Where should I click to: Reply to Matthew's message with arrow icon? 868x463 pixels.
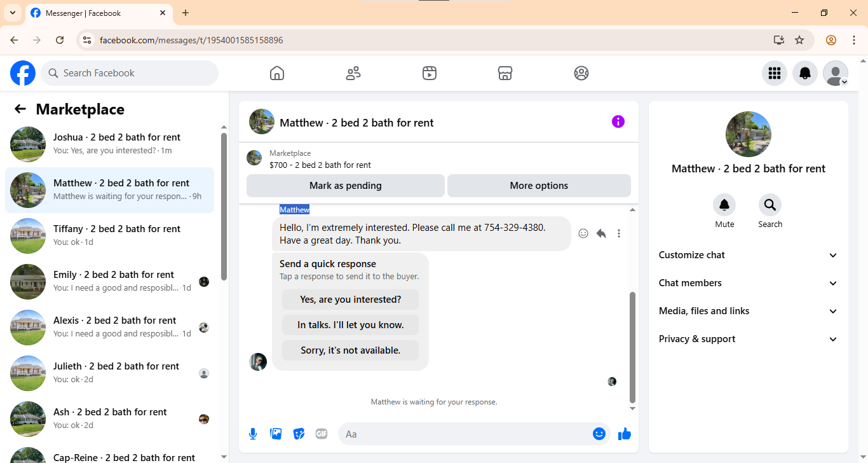601,233
